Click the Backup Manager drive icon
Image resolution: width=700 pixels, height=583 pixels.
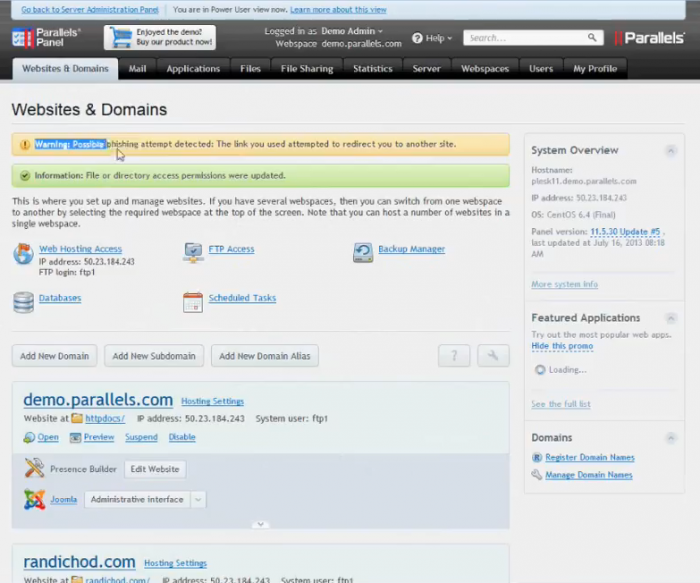click(x=363, y=253)
